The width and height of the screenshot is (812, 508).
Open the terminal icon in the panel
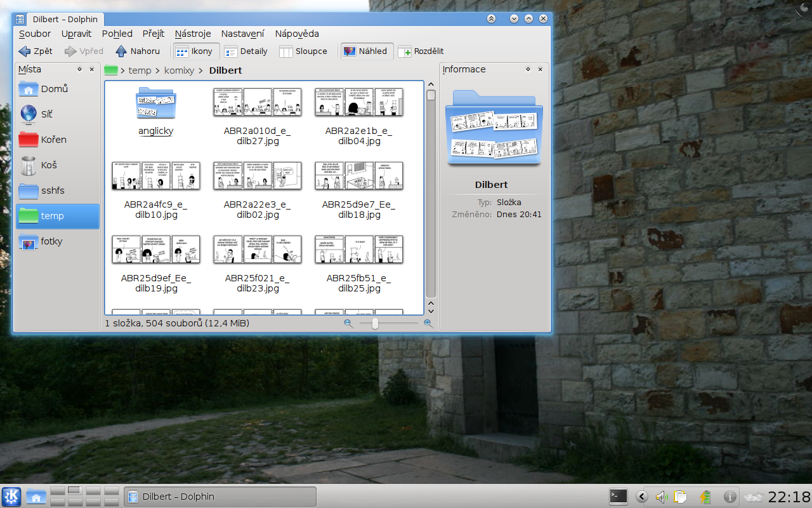[619, 497]
